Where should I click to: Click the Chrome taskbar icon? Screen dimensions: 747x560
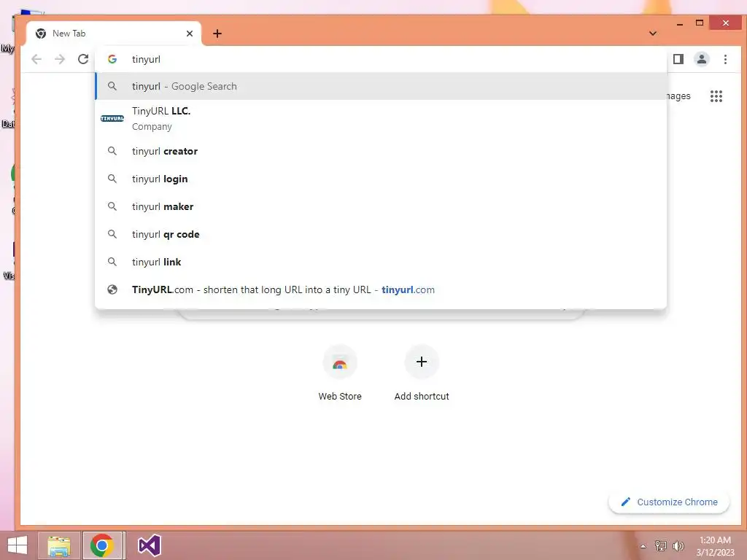pos(102,545)
